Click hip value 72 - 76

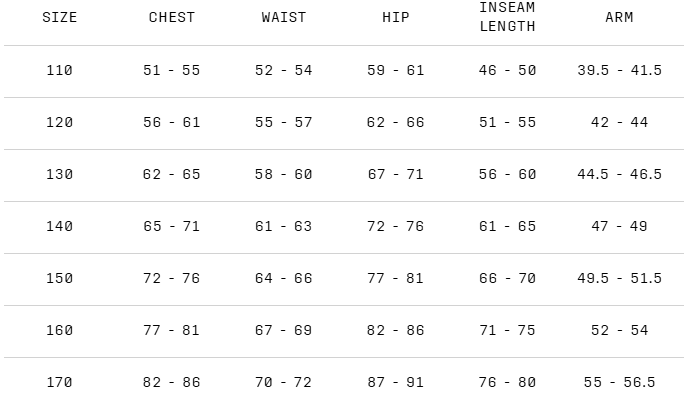pyautogui.click(x=395, y=226)
